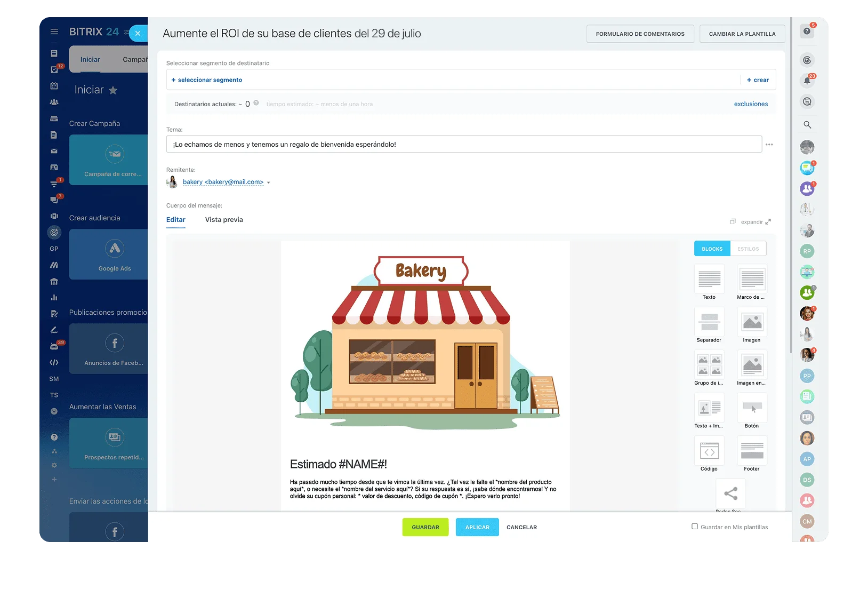Add the Grupo de i... block

[709, 368]
